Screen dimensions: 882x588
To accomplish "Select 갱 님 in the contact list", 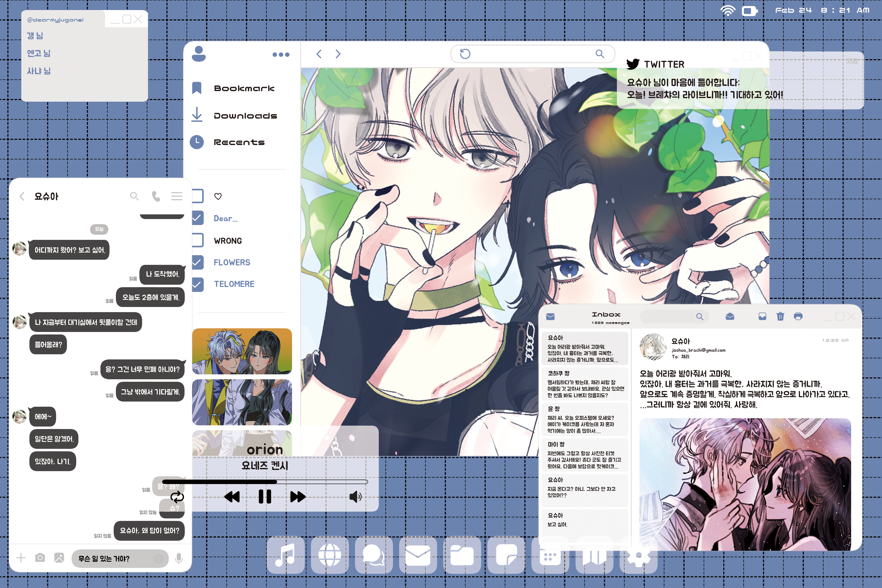I will coord(35,36).
